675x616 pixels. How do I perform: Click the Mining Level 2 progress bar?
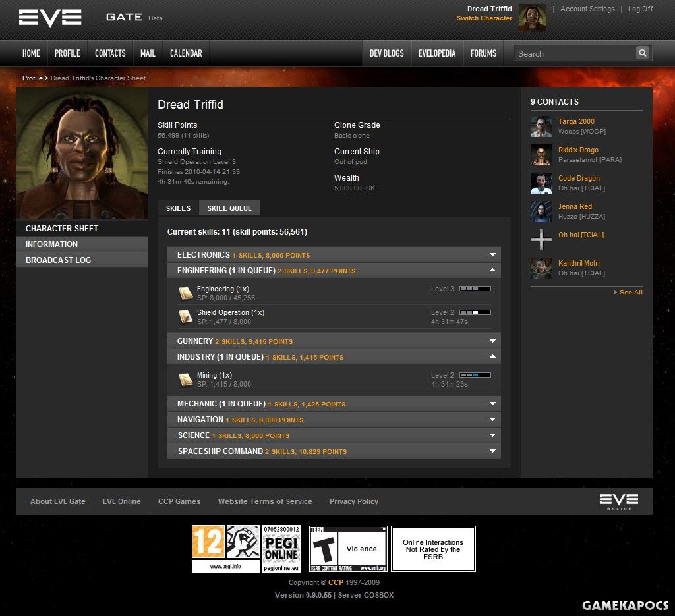tap(475, 375)
